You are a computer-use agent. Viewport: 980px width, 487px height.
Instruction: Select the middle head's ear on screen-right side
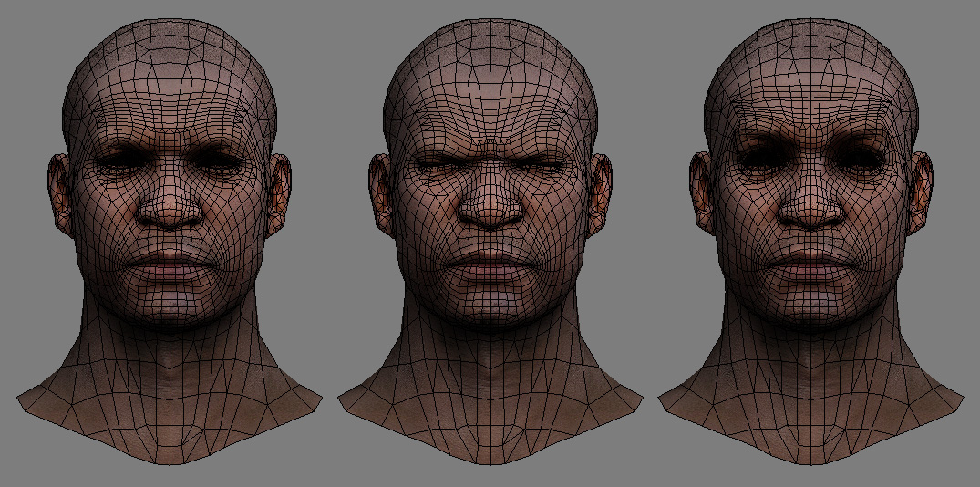(x=601, y=190)
